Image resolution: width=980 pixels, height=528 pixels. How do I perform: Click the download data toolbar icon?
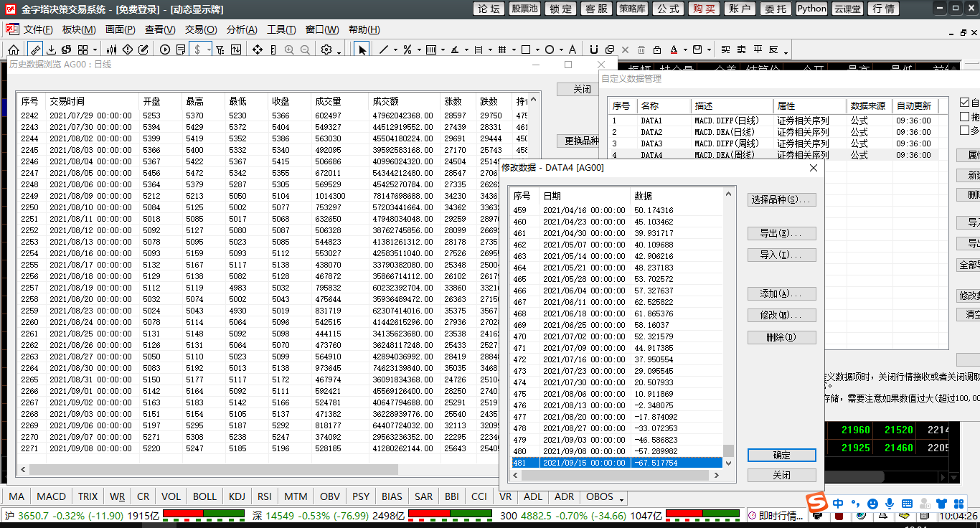(51, 49)
